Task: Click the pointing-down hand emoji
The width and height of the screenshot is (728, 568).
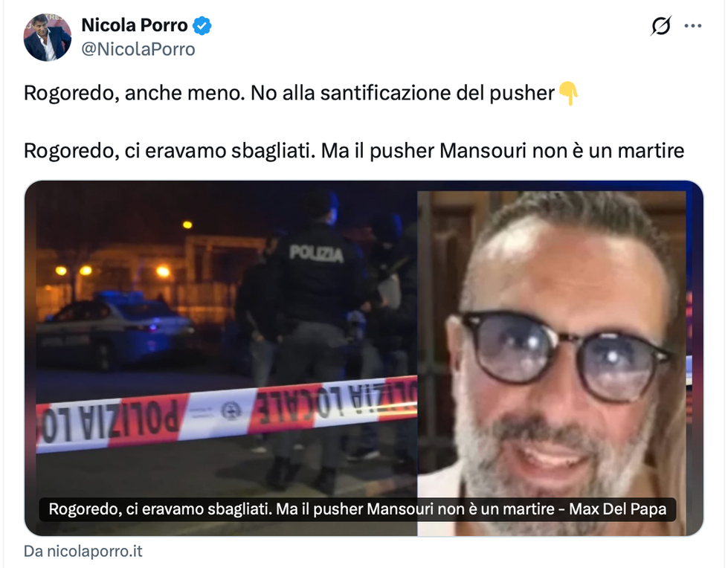Action: [568, 93]
